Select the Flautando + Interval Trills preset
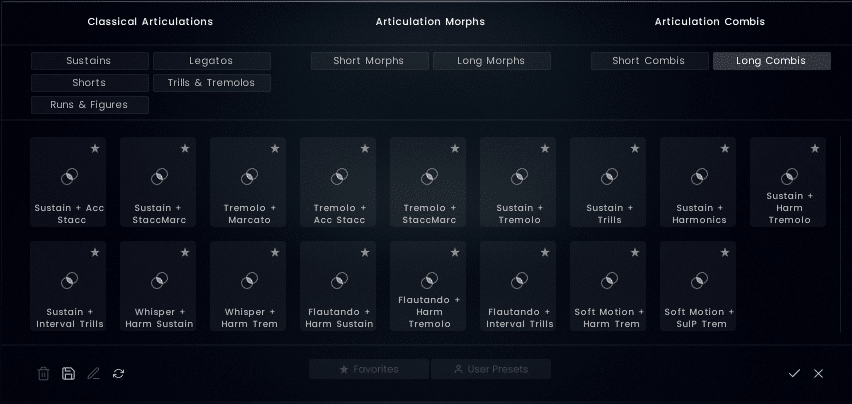This screenshot has width=852, height=404. click(519, 286)
